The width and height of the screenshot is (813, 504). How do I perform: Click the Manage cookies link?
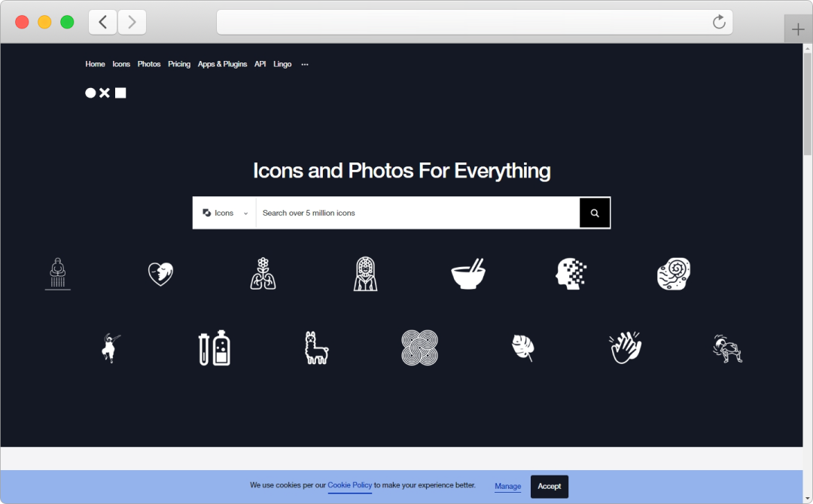(507, 486)
